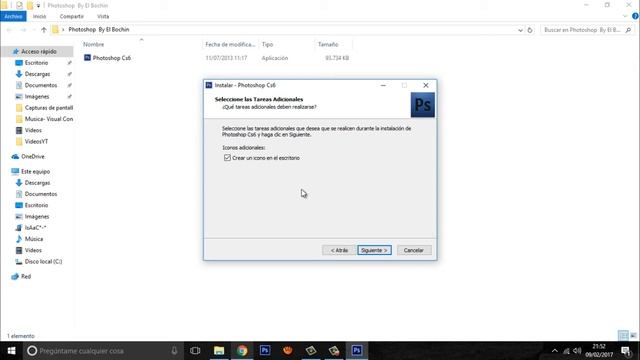Viewport: 640px width, 360px height.
Task: Open Task View from the taskbar
Action: [x=195, y=351]
